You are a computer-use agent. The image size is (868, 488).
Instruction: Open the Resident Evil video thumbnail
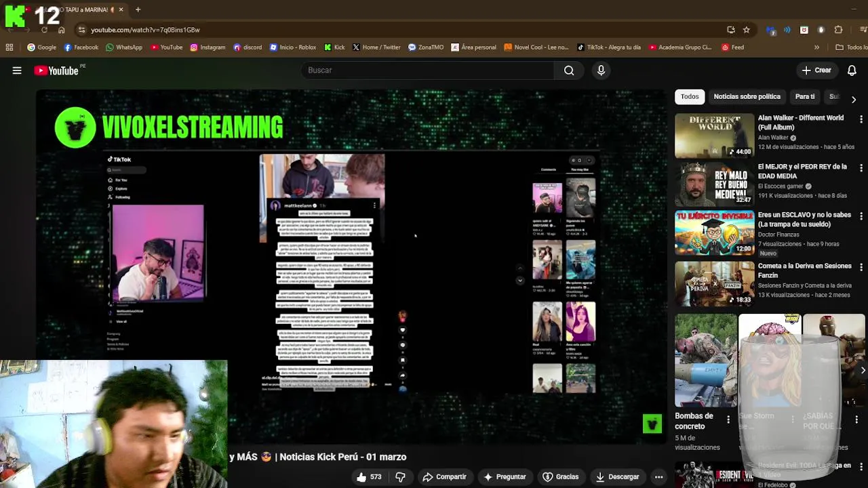pyautogui.click(x=714, y=476)
